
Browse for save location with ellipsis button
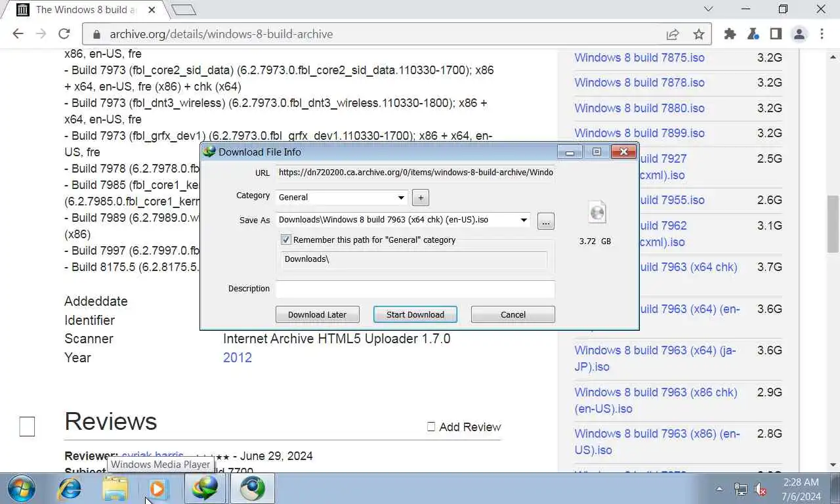(545, 221)
